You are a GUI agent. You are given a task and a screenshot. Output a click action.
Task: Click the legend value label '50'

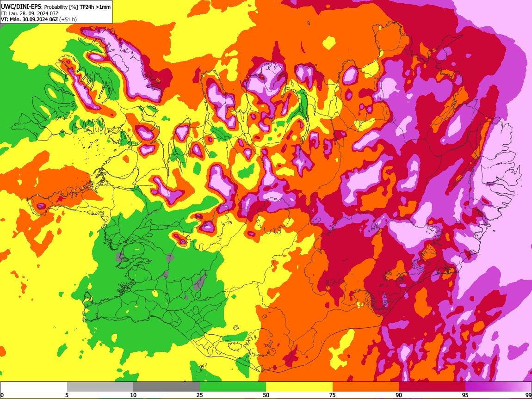tap(266, 395)
